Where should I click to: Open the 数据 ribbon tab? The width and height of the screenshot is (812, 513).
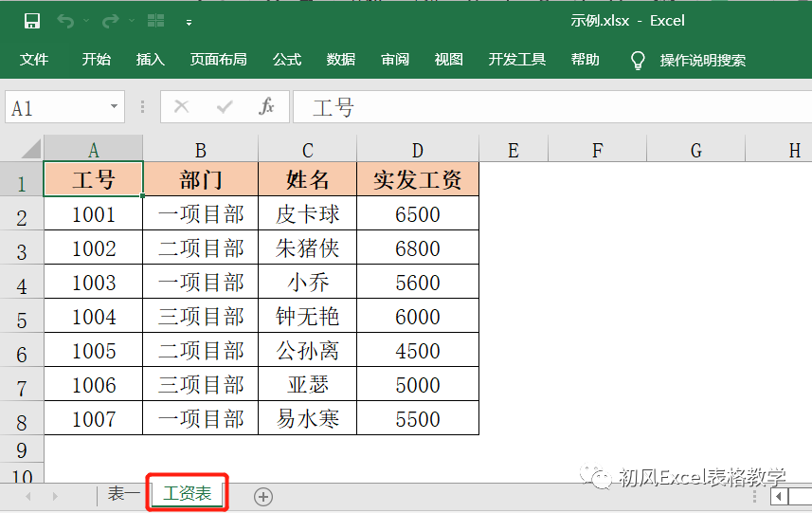(341, 60)
